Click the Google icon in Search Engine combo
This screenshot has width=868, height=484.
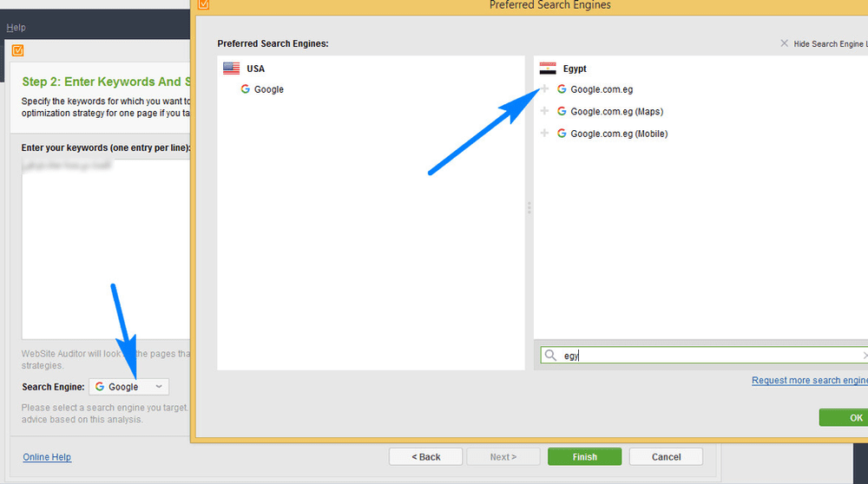coord(100,387)
